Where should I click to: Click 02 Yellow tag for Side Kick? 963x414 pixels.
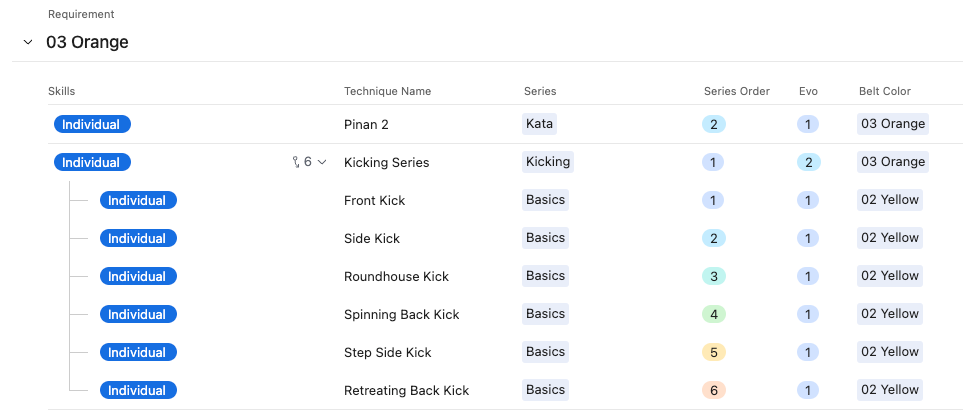(889, 238)
